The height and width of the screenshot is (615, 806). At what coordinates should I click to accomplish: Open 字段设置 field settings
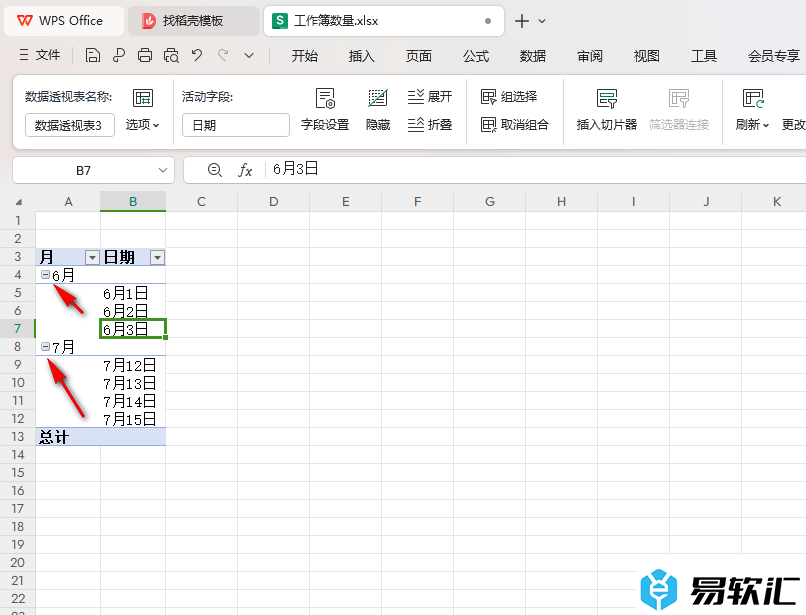click(325, 110)
